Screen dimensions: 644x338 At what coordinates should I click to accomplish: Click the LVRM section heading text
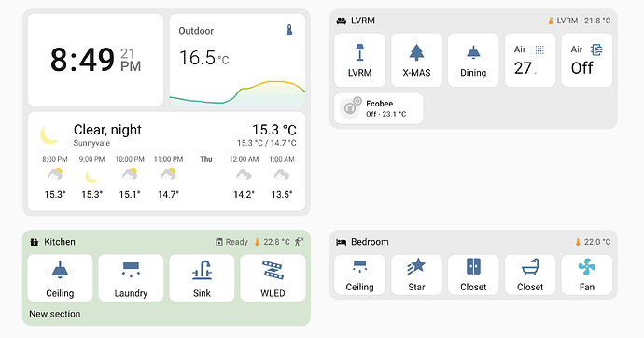click(x=363, y=21)
